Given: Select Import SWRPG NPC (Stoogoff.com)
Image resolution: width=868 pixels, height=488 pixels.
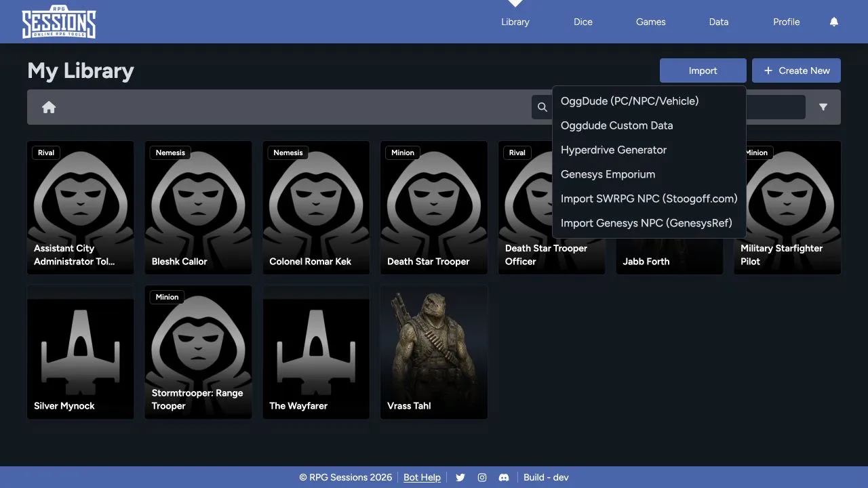Looking at the screenshot, I should 649,199.
